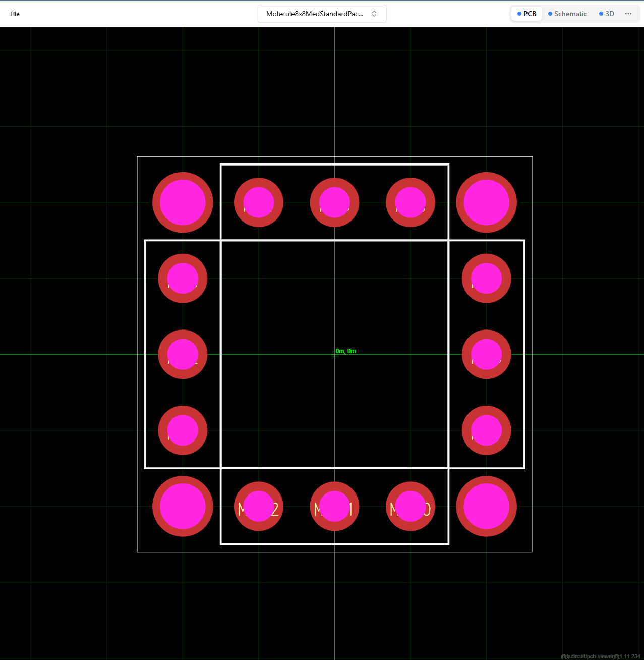
Task: Click the large bottom-left corner mounting hole
Action: (183, 507)
